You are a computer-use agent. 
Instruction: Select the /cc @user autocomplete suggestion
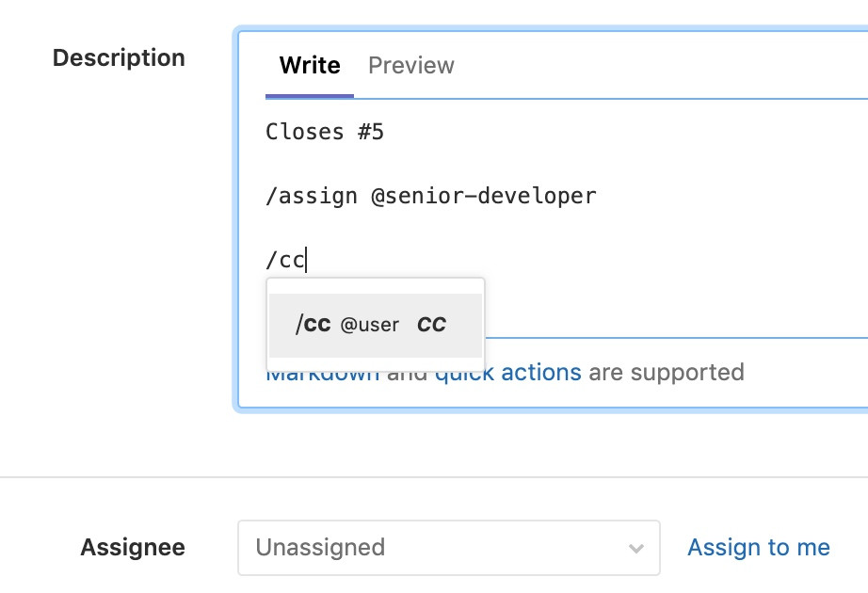(375, 326)
